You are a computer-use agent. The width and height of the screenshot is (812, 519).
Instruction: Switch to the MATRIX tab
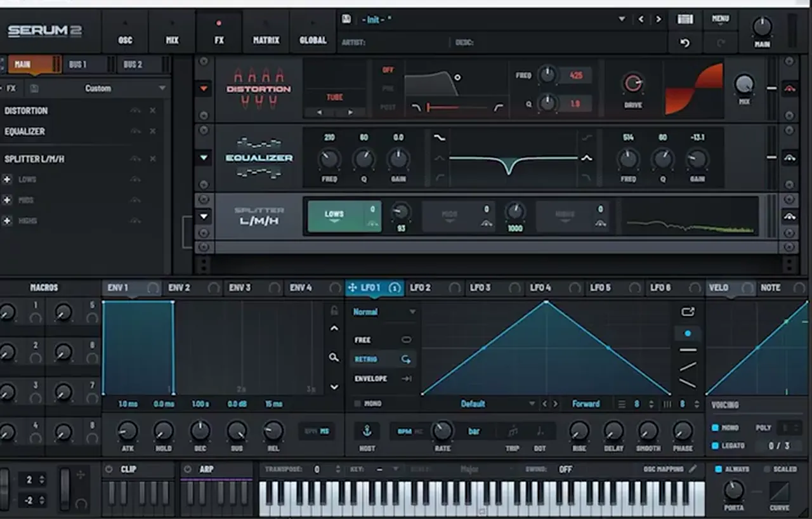click(266, 32)
